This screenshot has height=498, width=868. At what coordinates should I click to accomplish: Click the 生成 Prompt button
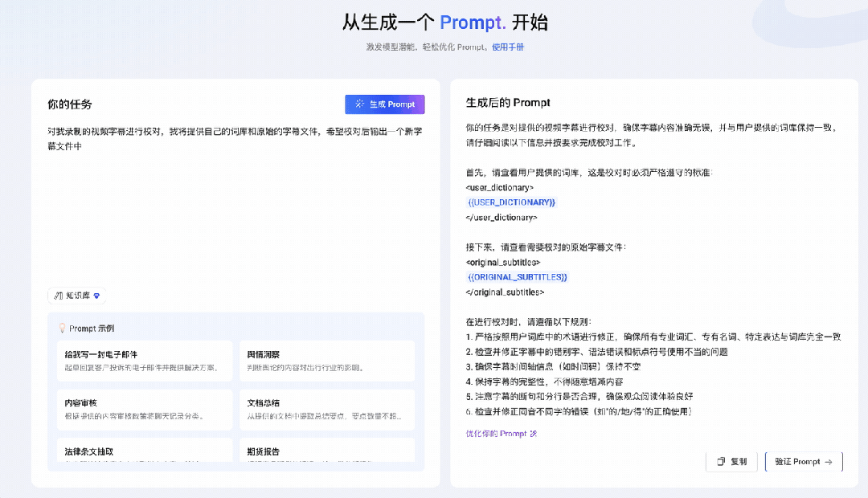pos(385,104)
